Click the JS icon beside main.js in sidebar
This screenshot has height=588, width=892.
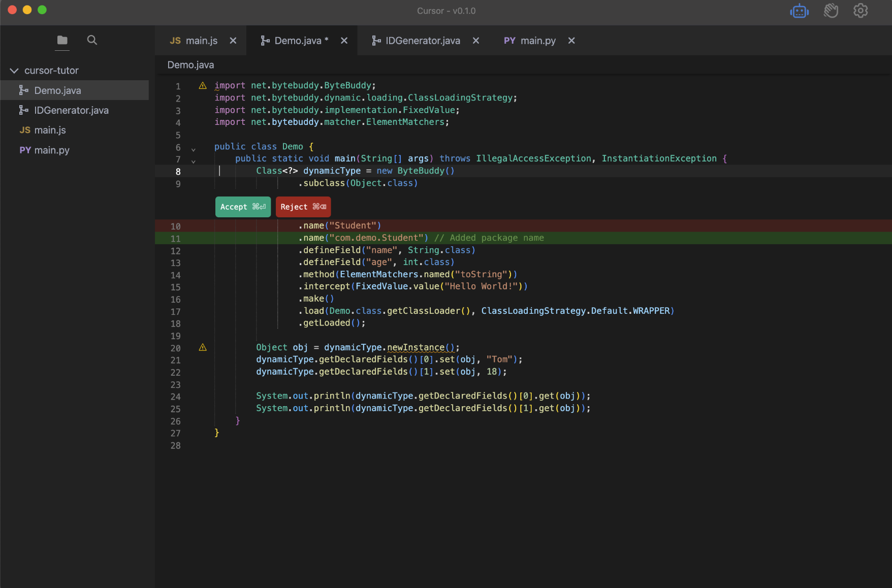pos(25,130)
